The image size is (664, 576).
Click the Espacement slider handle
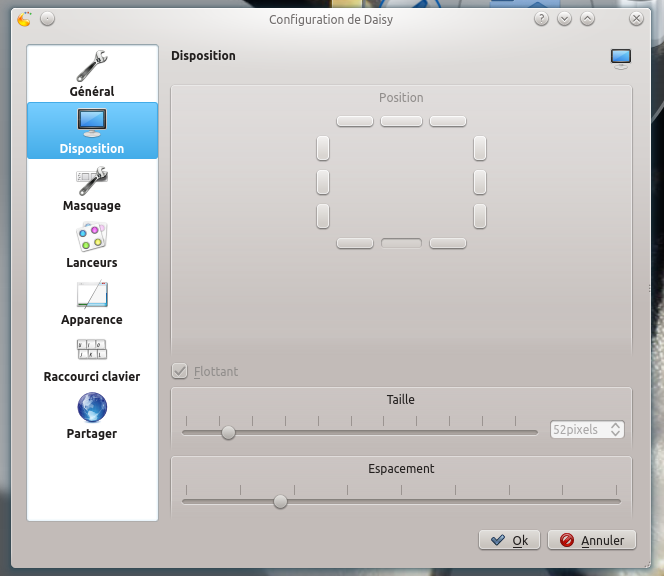click(280, 501)
